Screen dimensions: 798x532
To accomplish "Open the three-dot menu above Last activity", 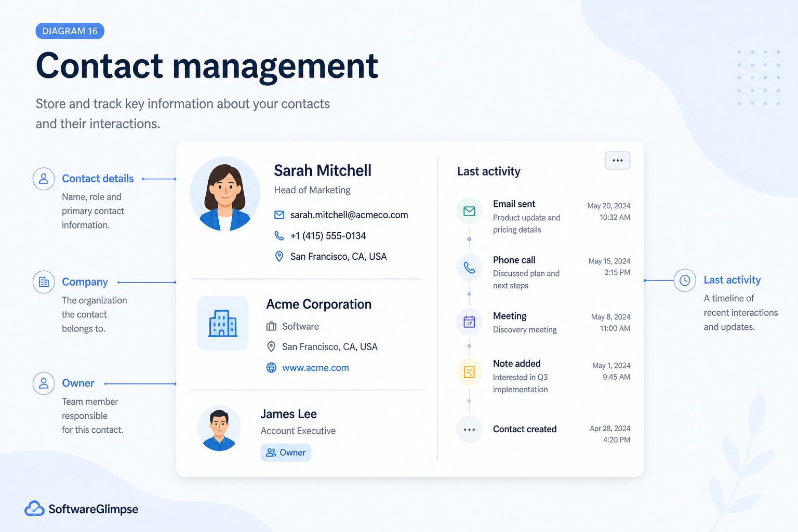I will [x=617, y=161].
